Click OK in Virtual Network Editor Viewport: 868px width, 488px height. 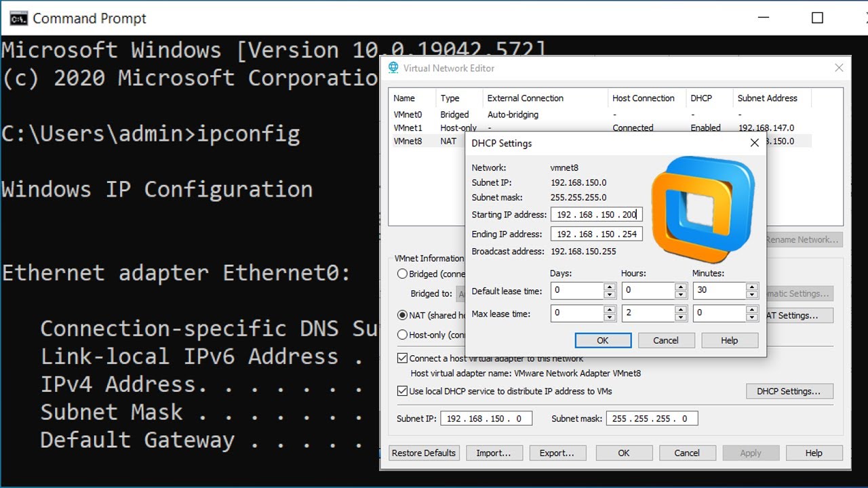click(x=624, y=453)
